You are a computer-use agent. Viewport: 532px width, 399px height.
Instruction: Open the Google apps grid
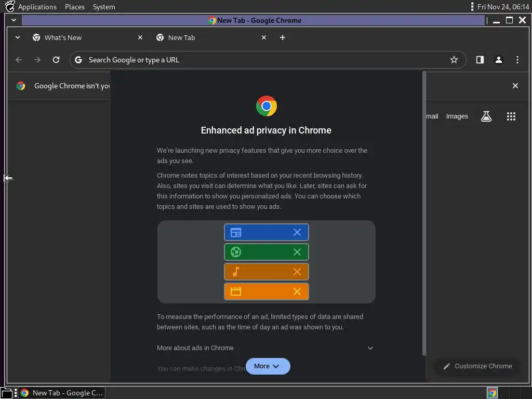pyautogui.click(x=511, y=116)
